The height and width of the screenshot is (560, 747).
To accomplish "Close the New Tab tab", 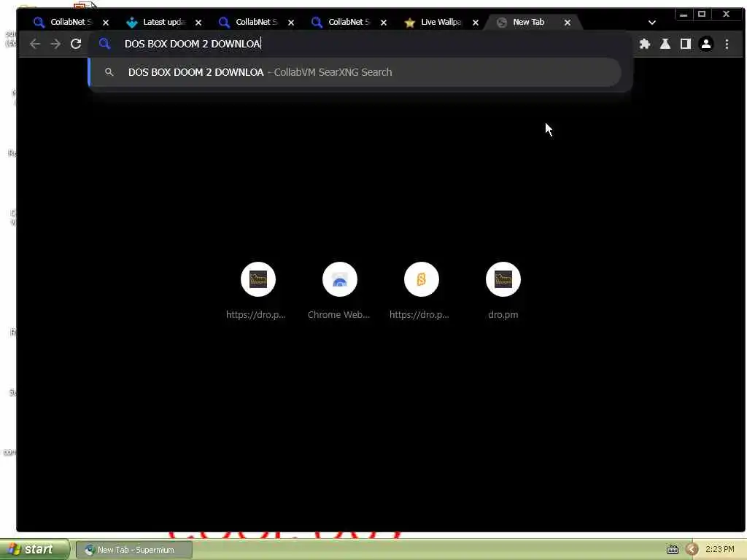I will (x=568, y=23).
